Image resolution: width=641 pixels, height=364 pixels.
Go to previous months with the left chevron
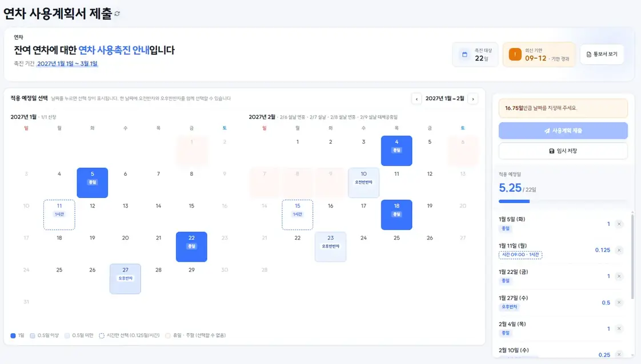coord(416,99)
